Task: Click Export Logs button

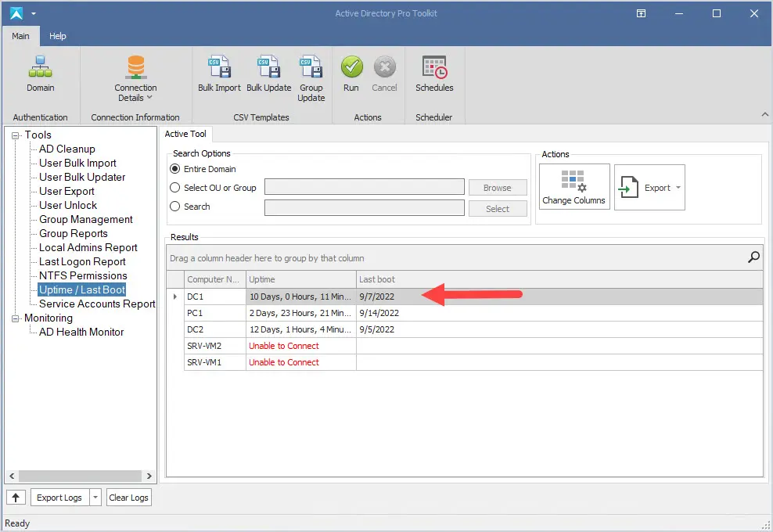Action: (59, 498)
